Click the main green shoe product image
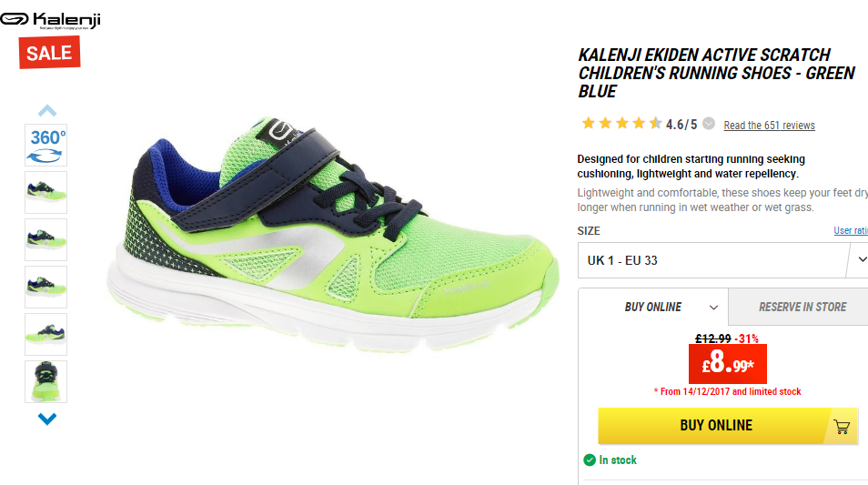The width and height of the screenshot is (868, 485). [x=332, y=236]
